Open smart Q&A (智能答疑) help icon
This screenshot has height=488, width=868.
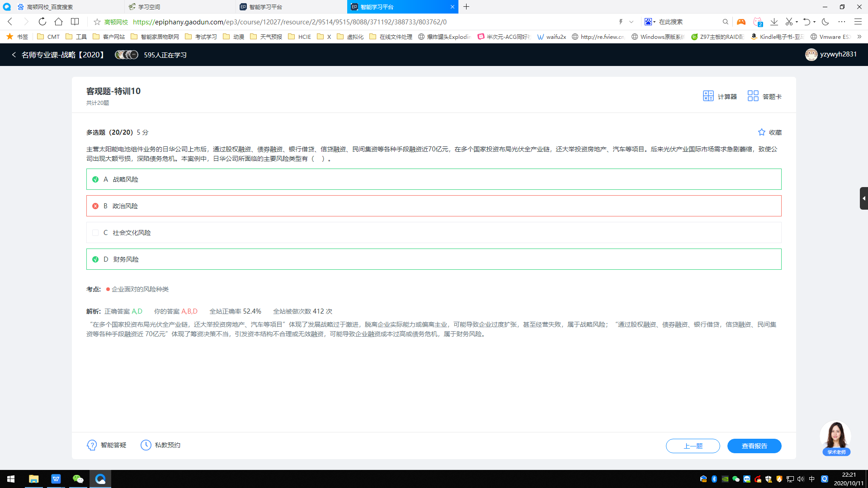[92, 445]
